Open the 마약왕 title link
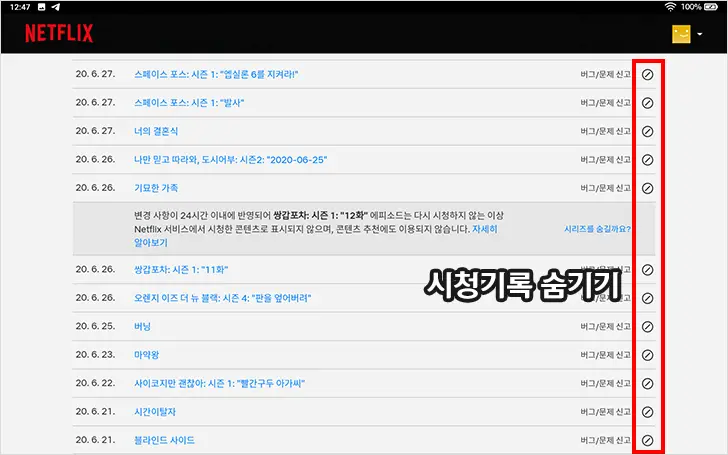This screenshot has height=455, width=728. click(147, 355)
